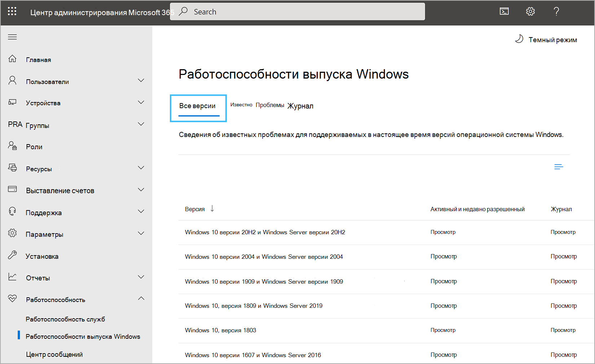Open Роли in navigation
Image resolution: width=595 pixels, height=364 pixels.
coord(34,147)
